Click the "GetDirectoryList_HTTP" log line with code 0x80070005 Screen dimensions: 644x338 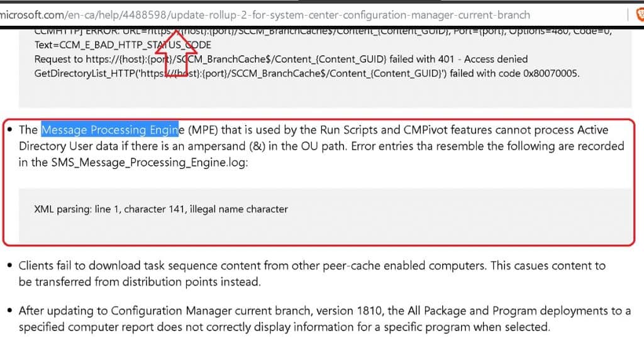(307, 74)
